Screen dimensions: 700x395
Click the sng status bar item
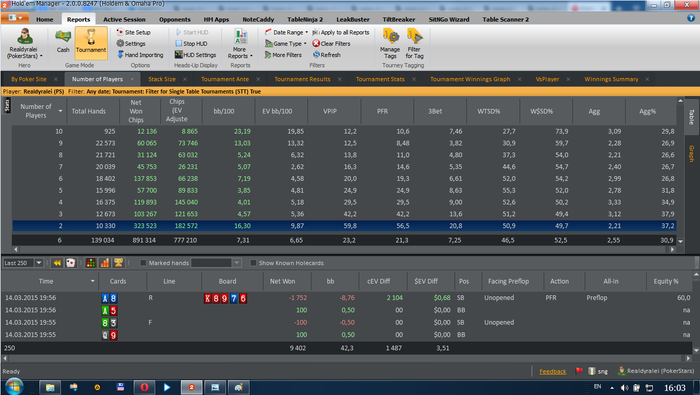598,371
